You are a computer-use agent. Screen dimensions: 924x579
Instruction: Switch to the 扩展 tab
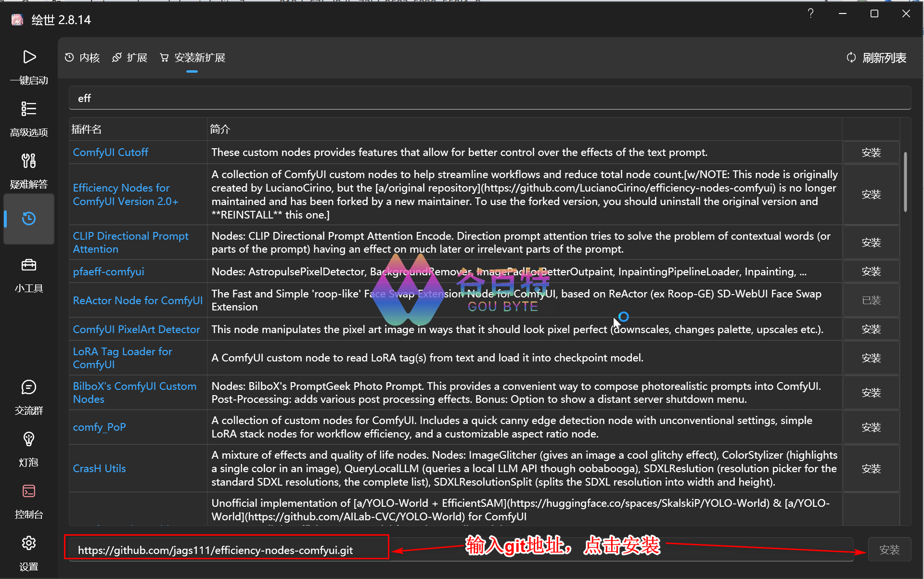[130, 58]
